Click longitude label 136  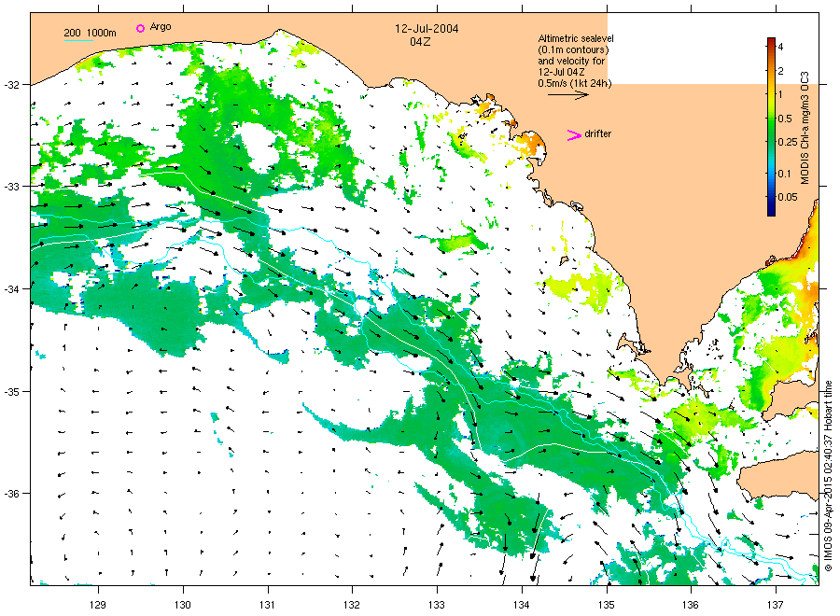tap(691, 606)
